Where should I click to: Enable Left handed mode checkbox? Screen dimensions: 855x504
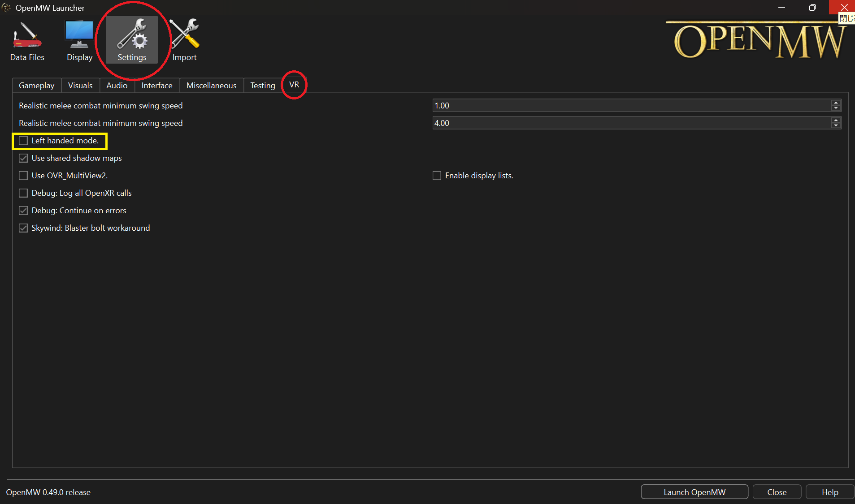23,141
